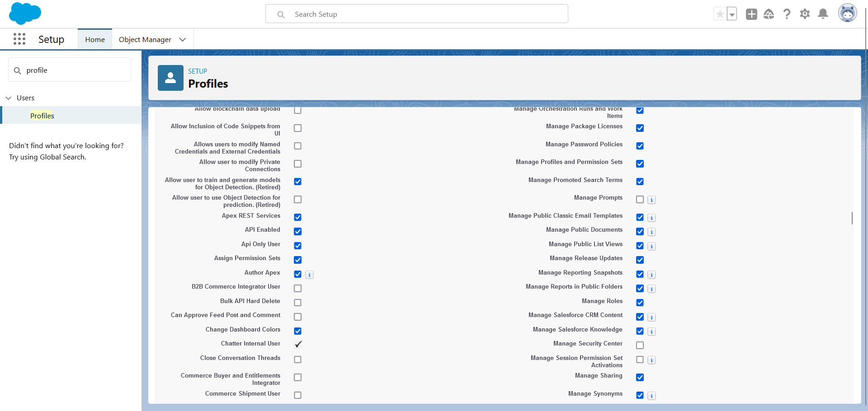Open the favorites list dropdown arrow
This screenshot has width=868, height=411.
732,14
